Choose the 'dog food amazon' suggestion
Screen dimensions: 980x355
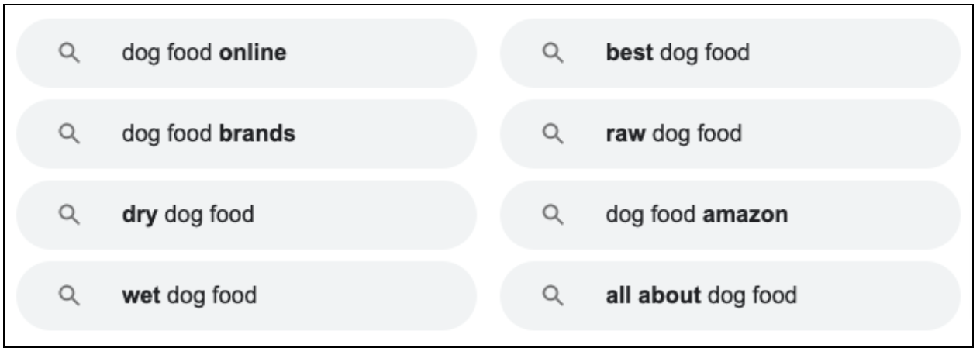(730, 215)
